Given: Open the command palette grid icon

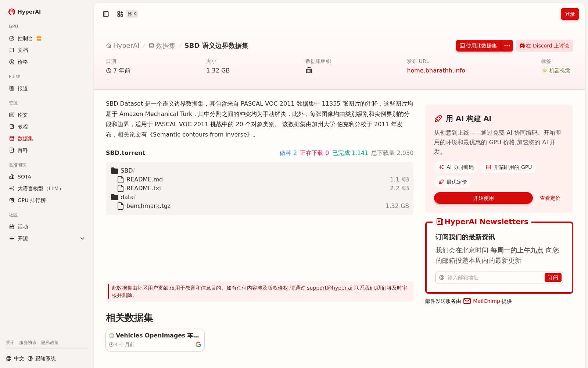Looking at the screenshot, I should point(120,14).
